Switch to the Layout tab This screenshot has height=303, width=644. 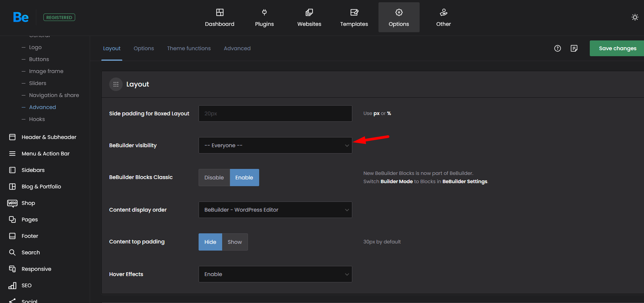click(x=112, y=48)
